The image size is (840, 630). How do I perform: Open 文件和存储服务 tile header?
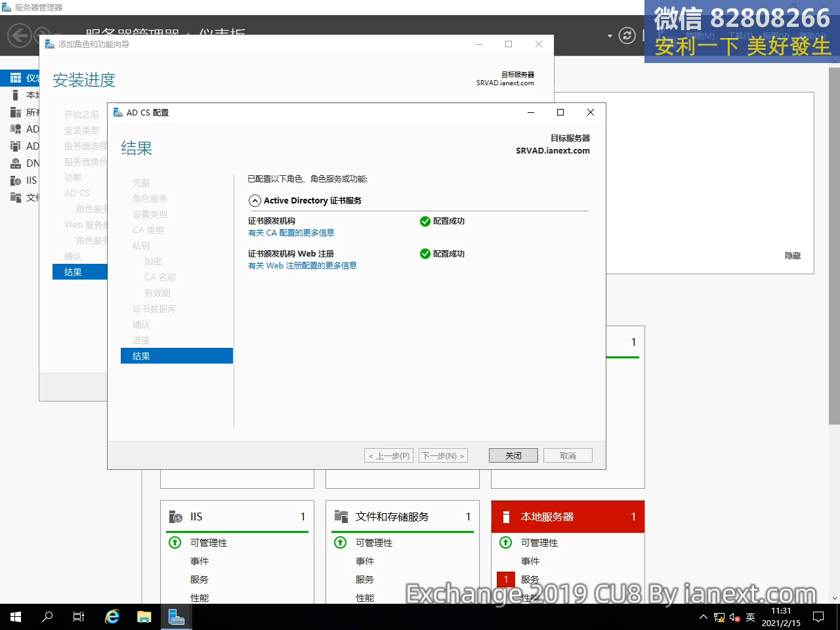tap(402, 516)
